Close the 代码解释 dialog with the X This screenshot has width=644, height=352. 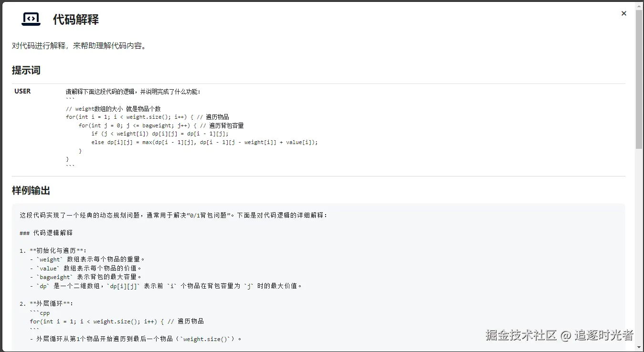[x=623, y=13]
